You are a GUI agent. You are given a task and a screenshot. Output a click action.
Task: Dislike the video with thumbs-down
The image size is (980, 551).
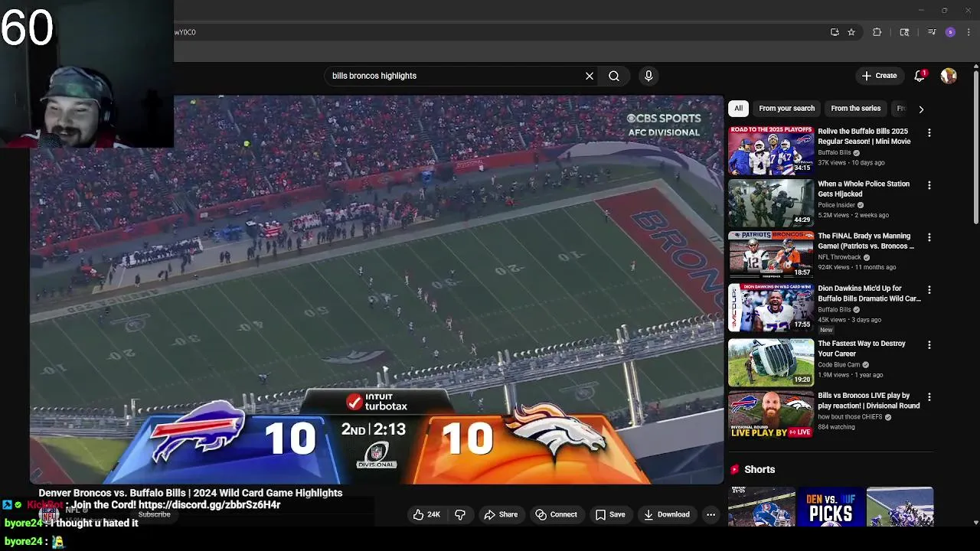tap(460, 514)
